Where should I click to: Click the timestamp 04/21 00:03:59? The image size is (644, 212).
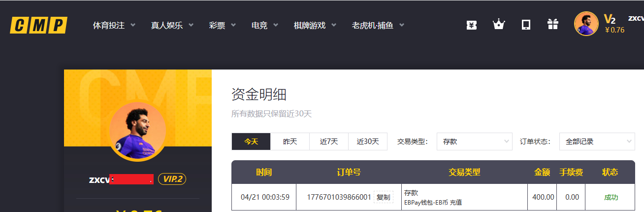click(265, 197)
